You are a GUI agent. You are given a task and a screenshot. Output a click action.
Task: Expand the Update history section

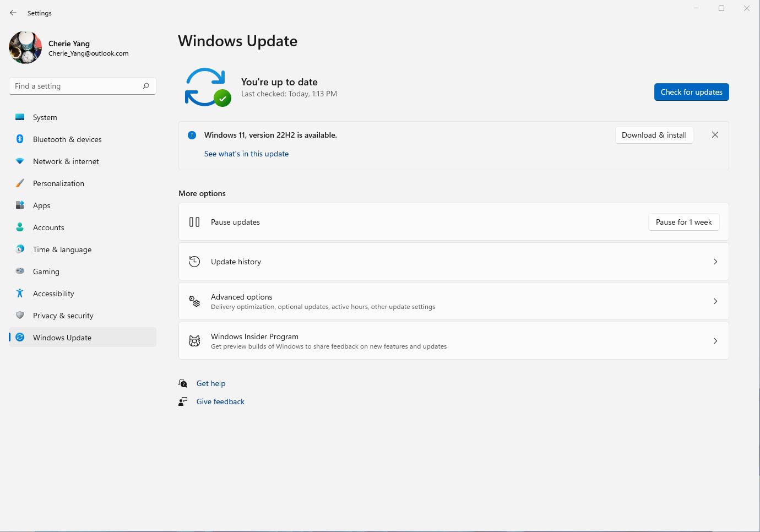coord(715,262)
